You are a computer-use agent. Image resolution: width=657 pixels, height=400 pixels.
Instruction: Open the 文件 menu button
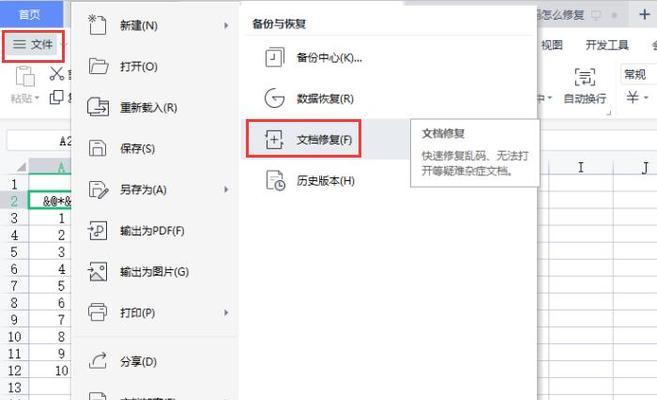(x=33, y=44)
